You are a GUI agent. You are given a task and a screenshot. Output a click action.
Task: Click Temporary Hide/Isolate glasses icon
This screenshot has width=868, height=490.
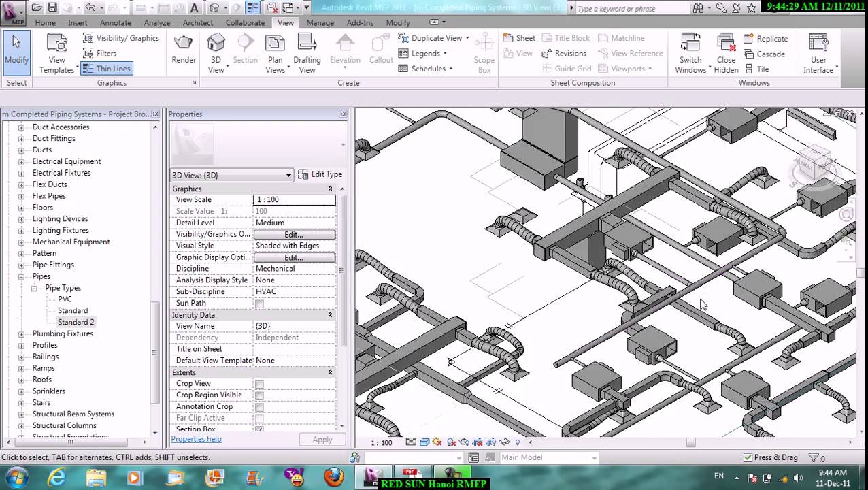[505, 442]
